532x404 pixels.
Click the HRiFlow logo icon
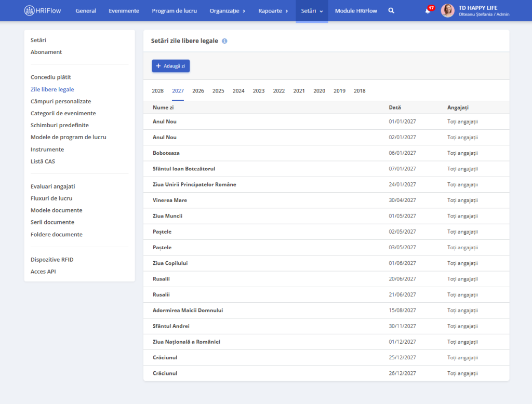point(29,10)
